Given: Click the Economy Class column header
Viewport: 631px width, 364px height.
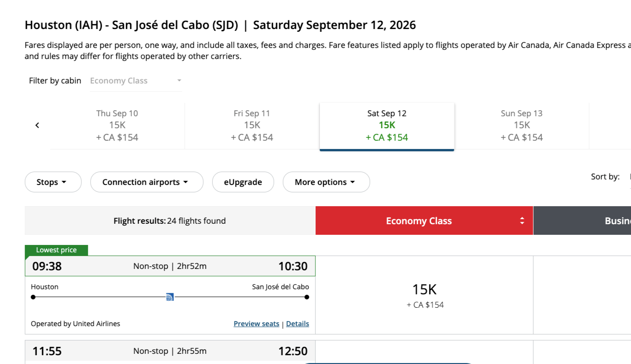Looking at the screenshot, I should click(419, 221).
